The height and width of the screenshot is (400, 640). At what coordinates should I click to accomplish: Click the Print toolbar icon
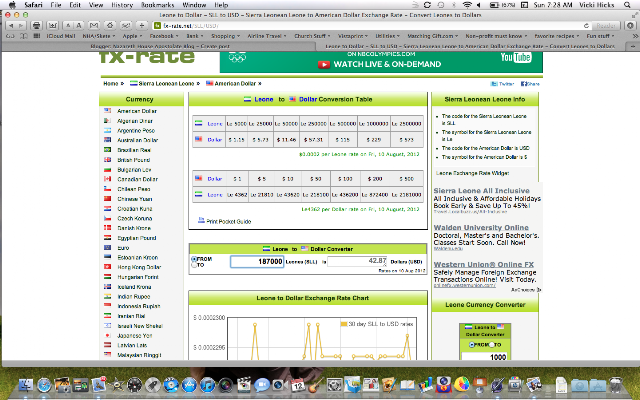36,25
